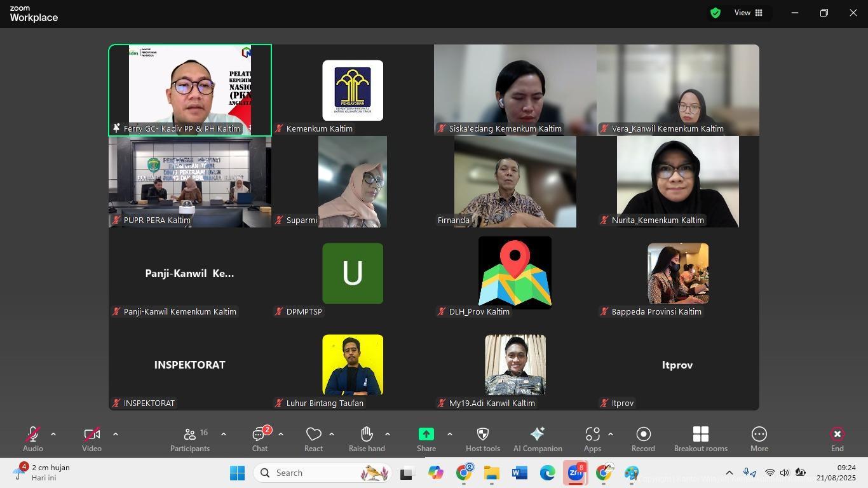The image size is (868, 488).
Task: Expand the video options arrow
Action: coord(116,434)
